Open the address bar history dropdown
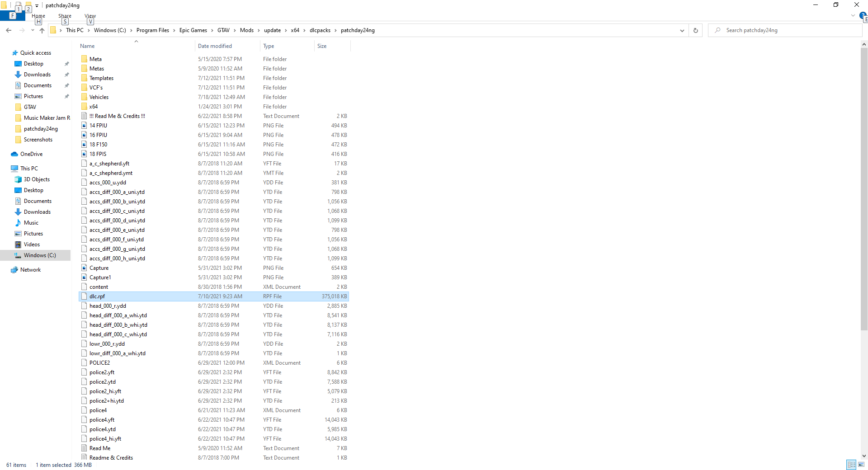The width and height of the screenshot is (868, 470). pyautogui.click(x=682, y=30)
